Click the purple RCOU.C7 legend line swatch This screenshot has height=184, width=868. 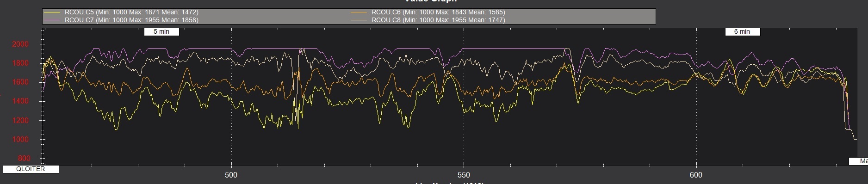coord(52,20)
